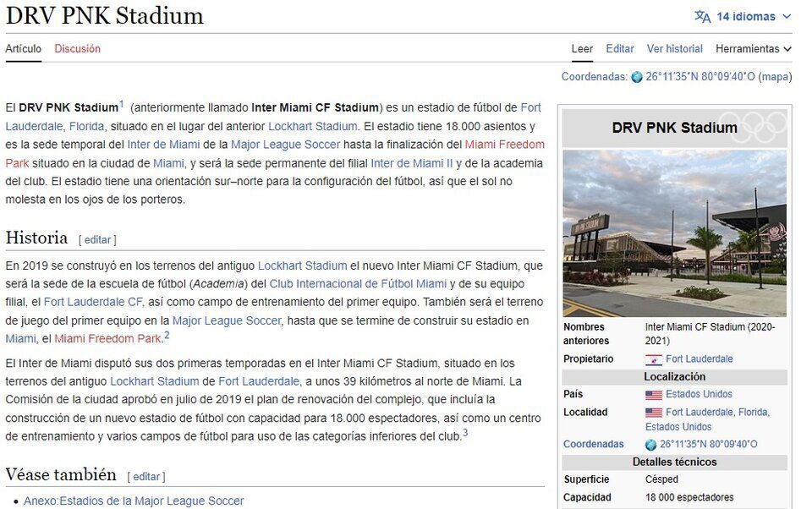Open the stadium photo in infobox
812x509 pixels.
pos(674,233)
